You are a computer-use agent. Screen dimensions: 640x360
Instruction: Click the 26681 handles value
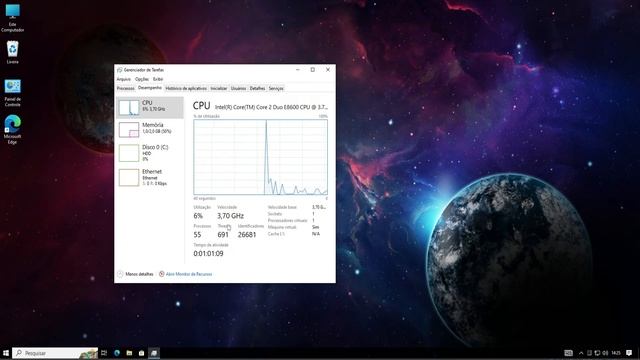(x=247, y=235)
